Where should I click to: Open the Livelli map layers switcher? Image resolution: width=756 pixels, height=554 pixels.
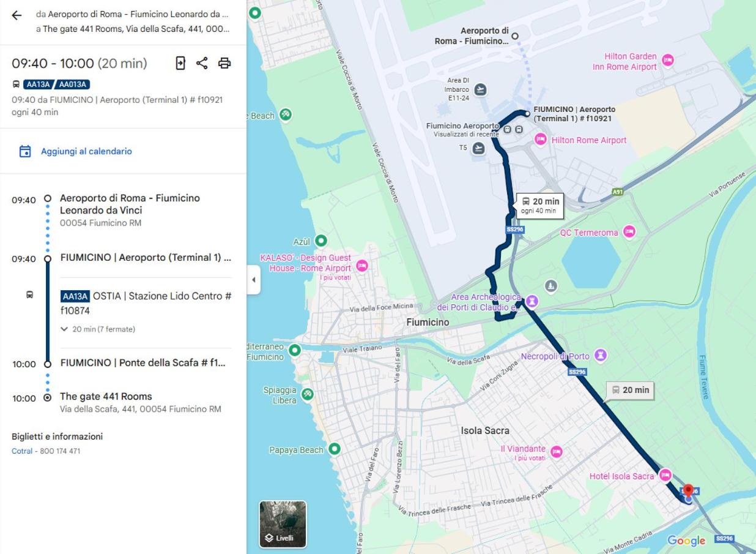tap(283, 524)
